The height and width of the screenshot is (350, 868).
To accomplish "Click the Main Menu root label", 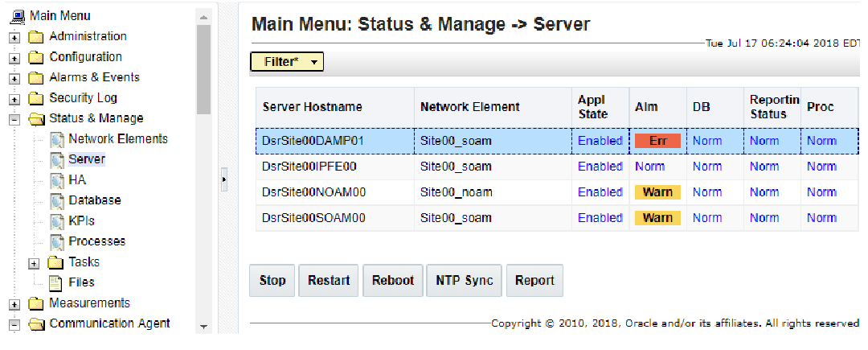I will pos(60,16).
